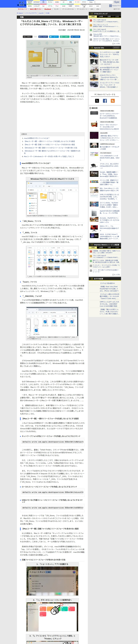Image resolution: width=138 pixels, height=644 pixels.
Task: Select the 家電 site tab
Action: pyautogui.click(x=70, y=2)
